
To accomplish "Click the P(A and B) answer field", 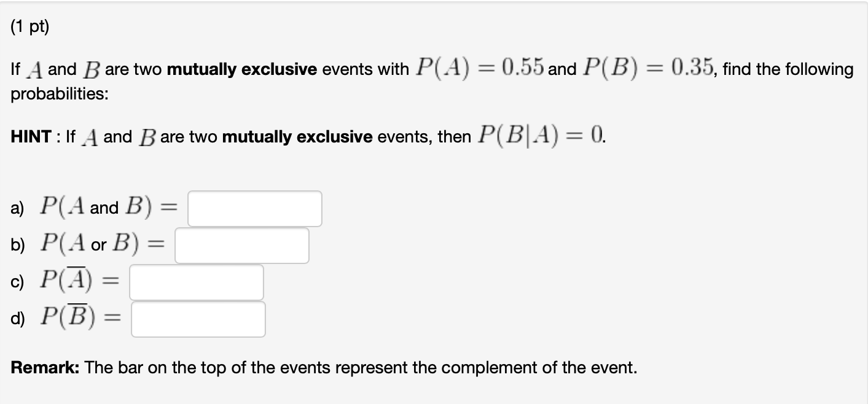I will click(255, 209).
